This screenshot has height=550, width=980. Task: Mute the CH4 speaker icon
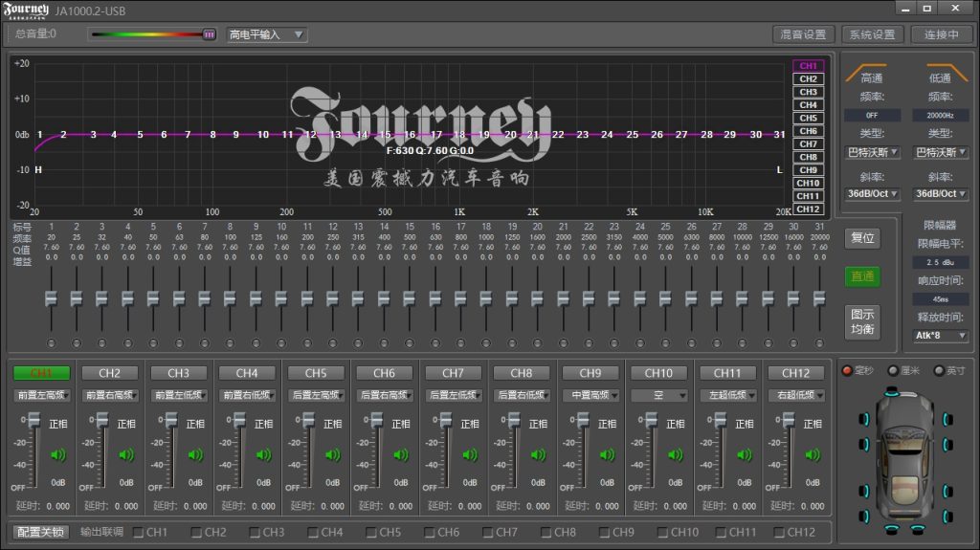[x=264, y=454]
